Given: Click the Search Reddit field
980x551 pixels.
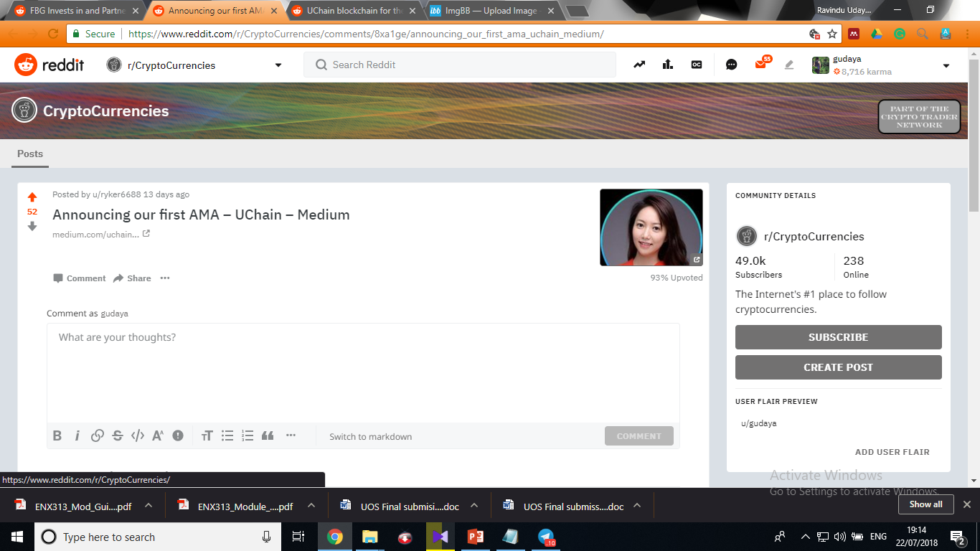Looking at the screenshot, I should click(460, 65).
